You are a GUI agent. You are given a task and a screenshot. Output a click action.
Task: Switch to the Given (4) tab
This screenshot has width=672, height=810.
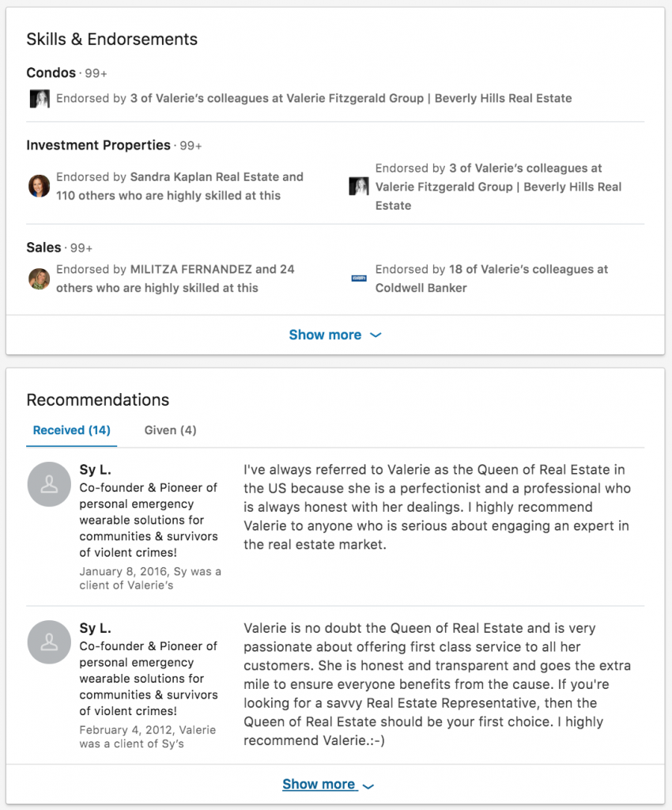[x=170, y=430]
